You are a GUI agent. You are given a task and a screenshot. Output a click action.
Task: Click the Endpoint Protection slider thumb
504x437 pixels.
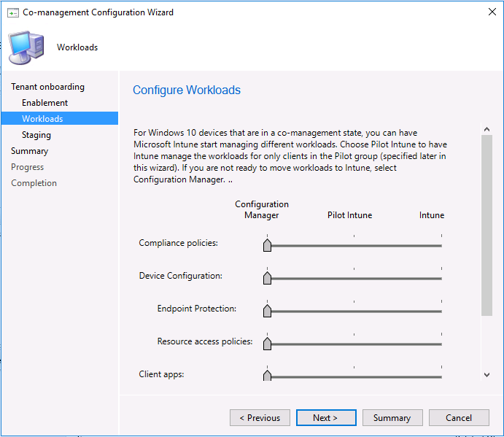(267, 311)
